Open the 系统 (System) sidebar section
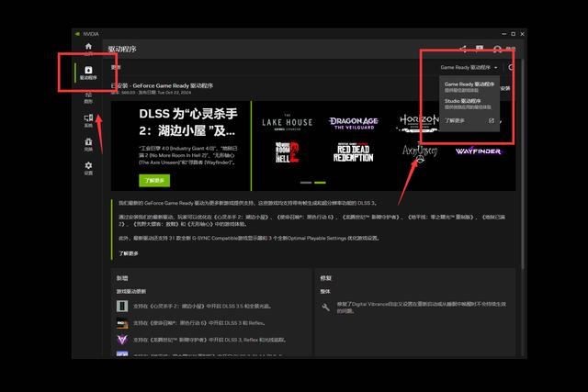Image resolution: width=588 pixels, height=392 pixels. click(88, 119)
